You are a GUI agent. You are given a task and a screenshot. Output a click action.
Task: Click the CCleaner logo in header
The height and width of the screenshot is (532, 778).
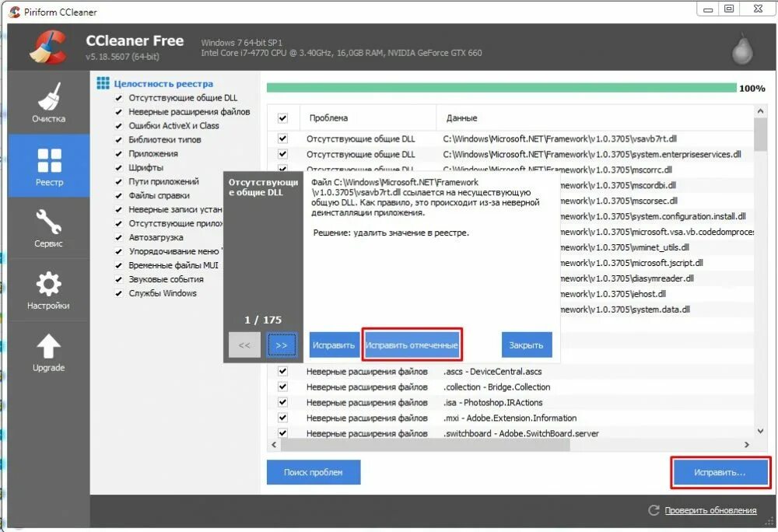coord(48,47)
